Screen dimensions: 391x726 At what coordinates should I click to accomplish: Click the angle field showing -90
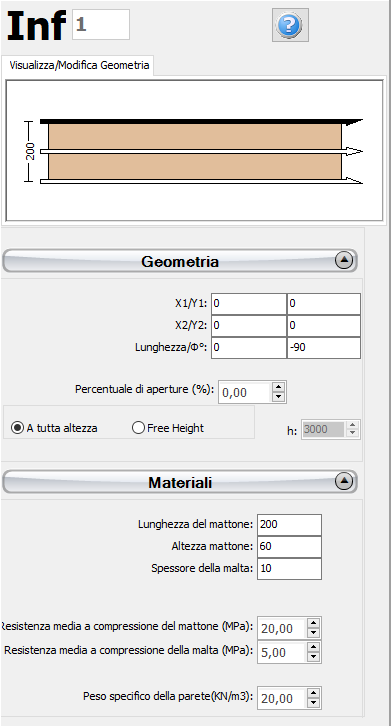pyautogui.click(x=324, y=347)
